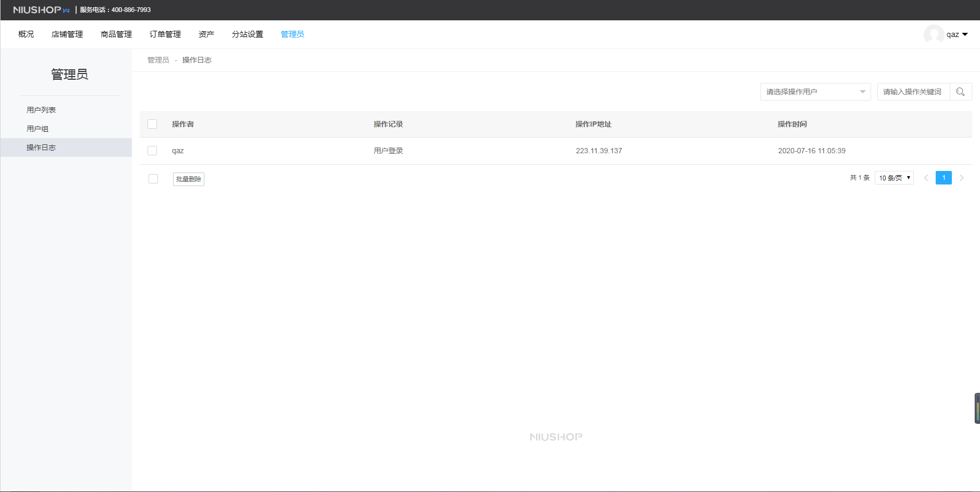Click the 用户登录 record cell

pos(388,151)
